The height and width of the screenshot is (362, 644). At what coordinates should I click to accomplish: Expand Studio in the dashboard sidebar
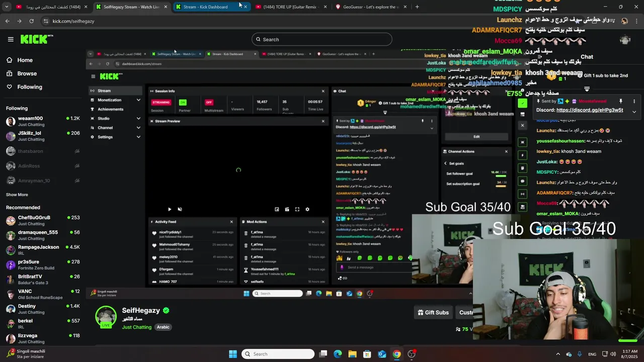point(138,118)
